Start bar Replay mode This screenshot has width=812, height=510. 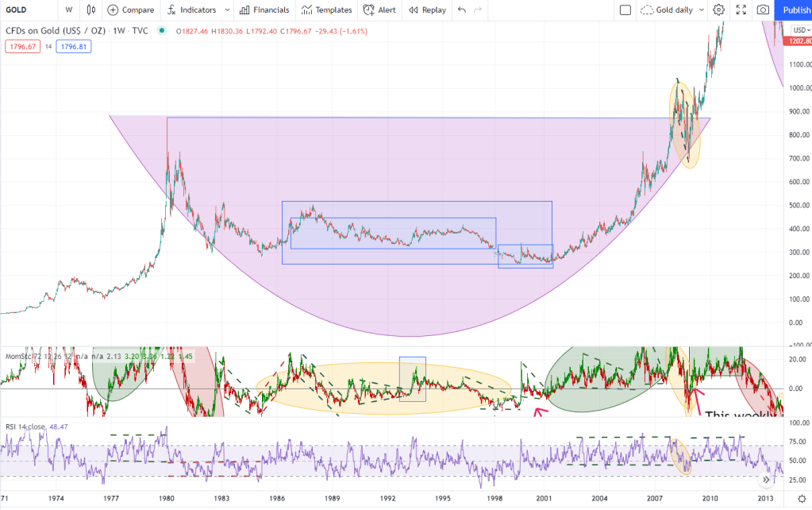point(427,10)
